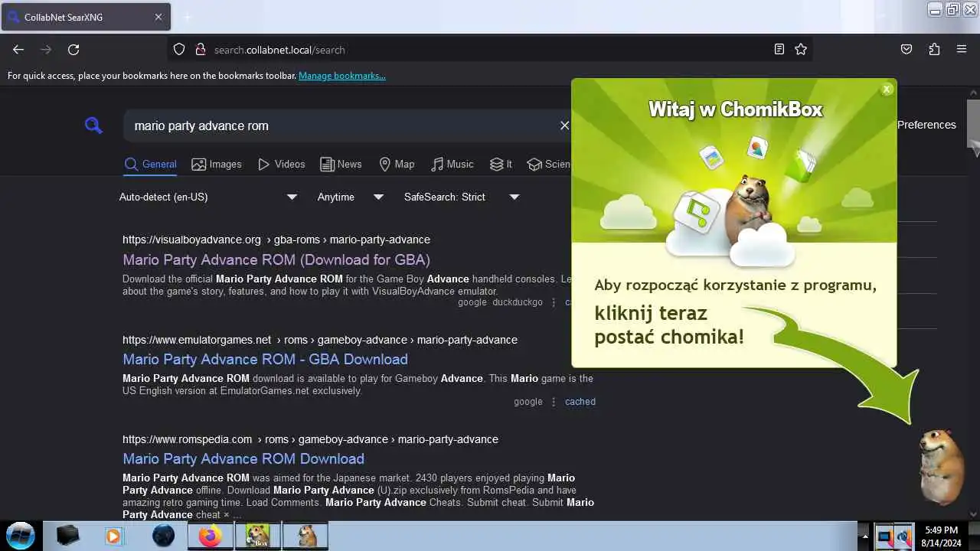
Task: Open the Windows Start orb
Action: tap(21, 535)
